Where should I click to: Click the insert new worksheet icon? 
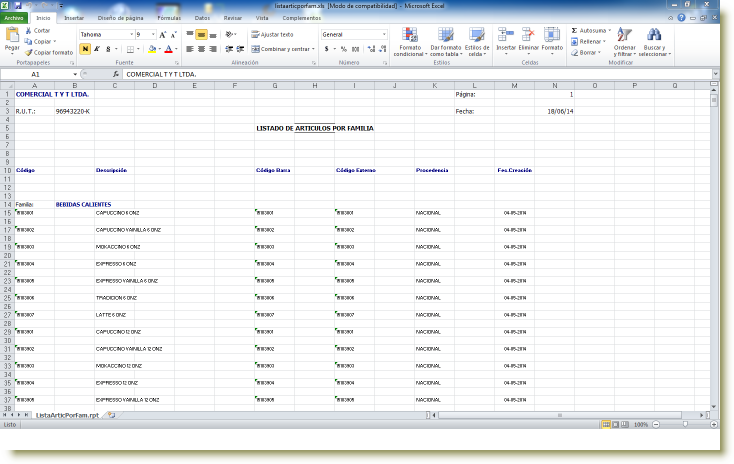coord(111,415)
